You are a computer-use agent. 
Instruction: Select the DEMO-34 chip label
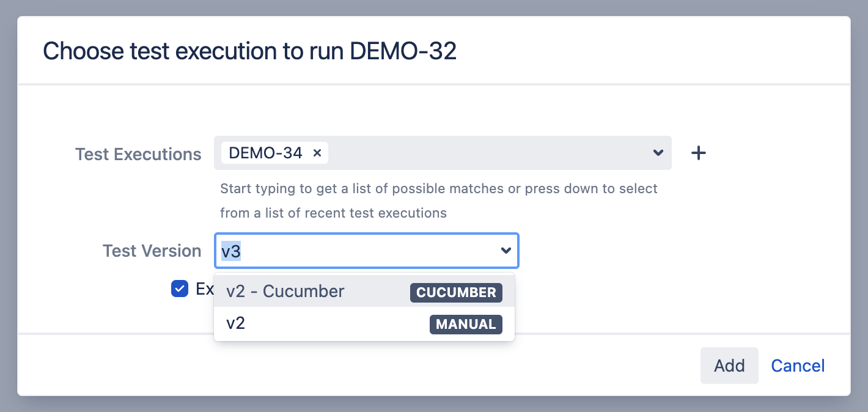(x=266, y=153)
